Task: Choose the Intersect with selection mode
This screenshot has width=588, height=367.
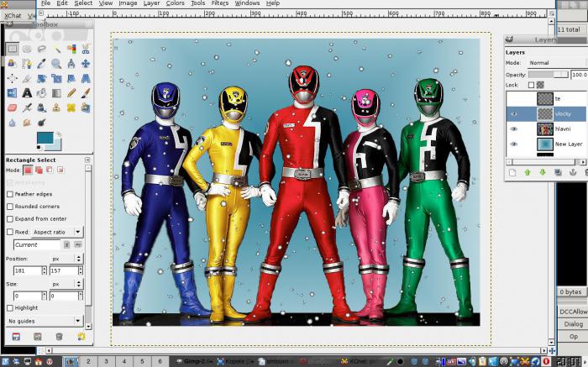Action: pyautogui.click(x=60, y=170)
